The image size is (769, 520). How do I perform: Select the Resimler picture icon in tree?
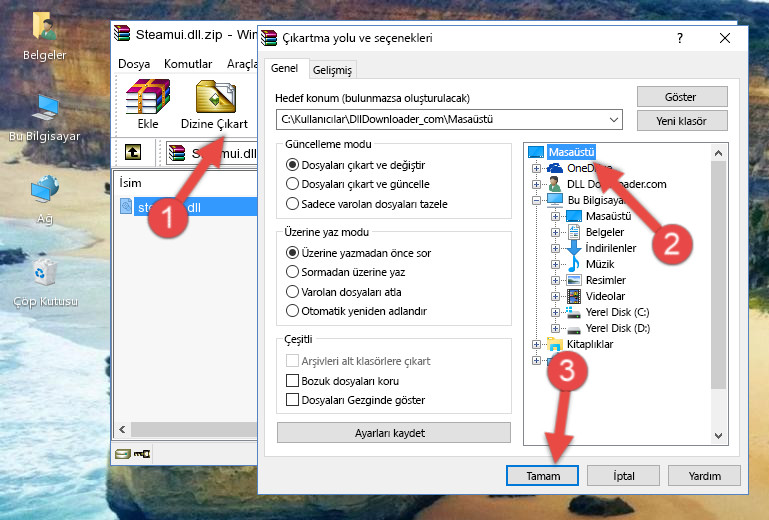[x=574, y=281]
